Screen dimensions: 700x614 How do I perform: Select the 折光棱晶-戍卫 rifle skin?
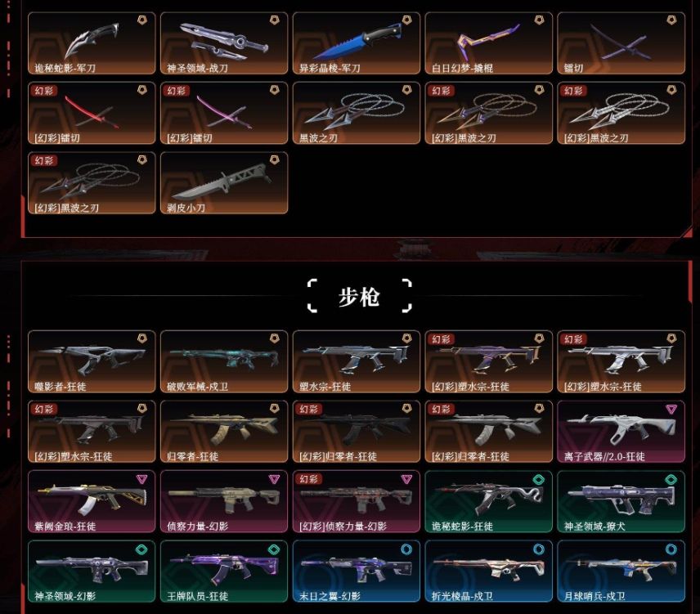click(x=488, y=571)
